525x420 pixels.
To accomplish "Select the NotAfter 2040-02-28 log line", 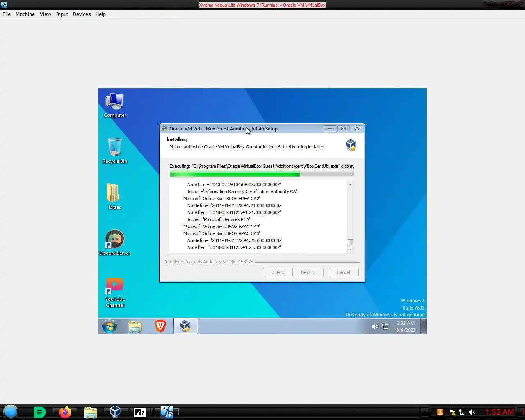I will (234, 185).
